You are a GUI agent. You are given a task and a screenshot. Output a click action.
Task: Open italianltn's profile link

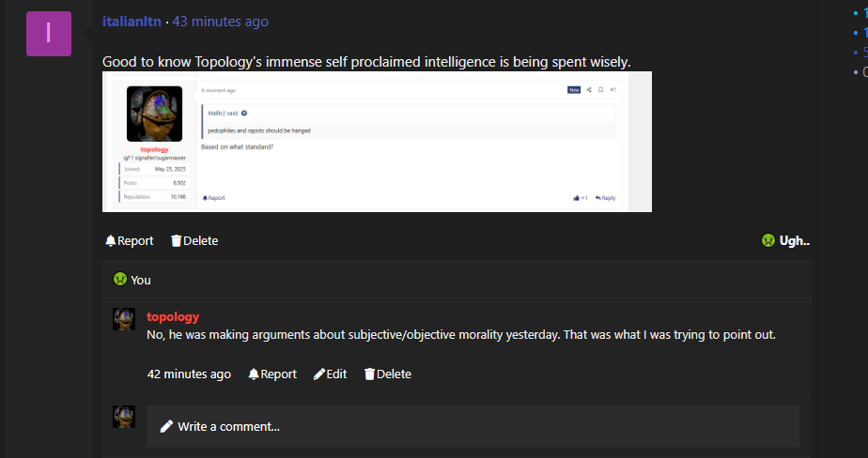[132, 22]
